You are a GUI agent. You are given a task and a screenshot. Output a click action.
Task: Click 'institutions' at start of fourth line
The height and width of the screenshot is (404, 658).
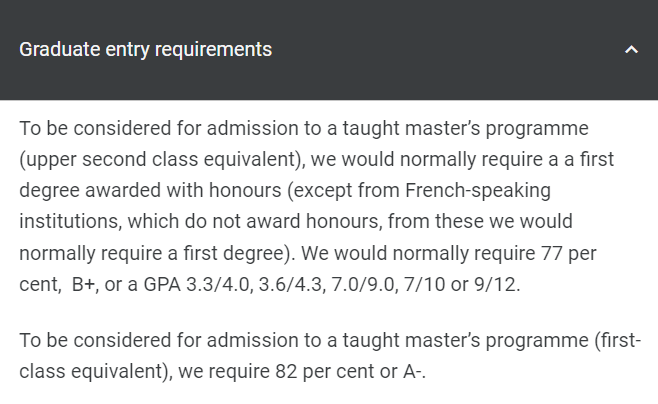click(69, 222)
